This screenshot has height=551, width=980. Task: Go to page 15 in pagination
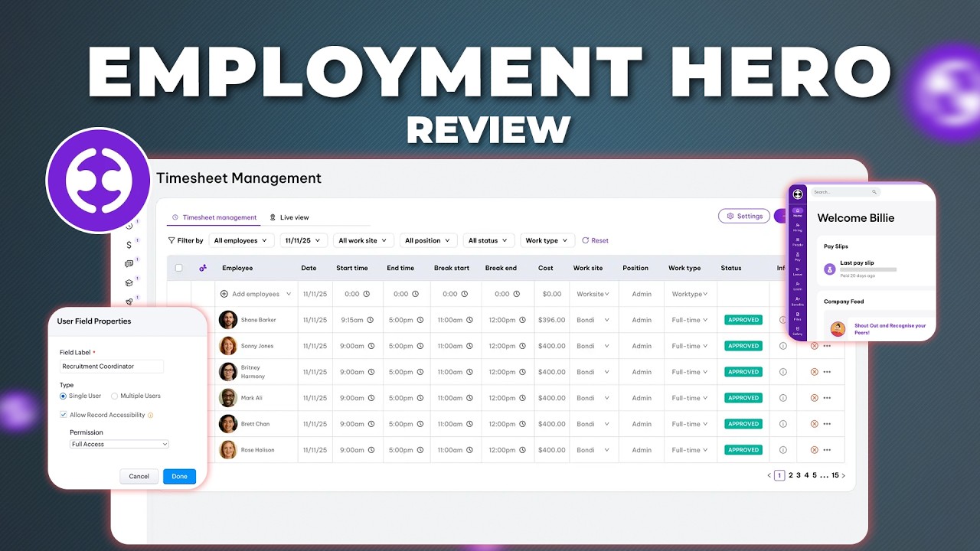click(835, 475)
